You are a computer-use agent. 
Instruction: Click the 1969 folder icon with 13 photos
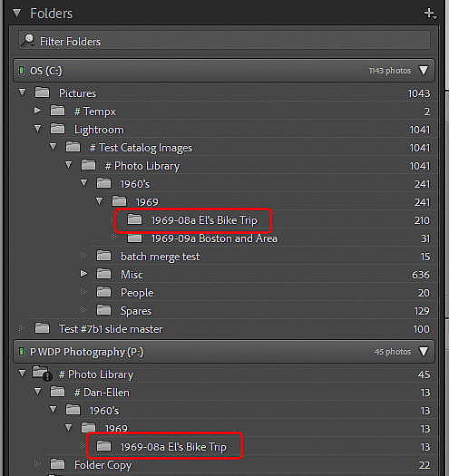[88, 428]
